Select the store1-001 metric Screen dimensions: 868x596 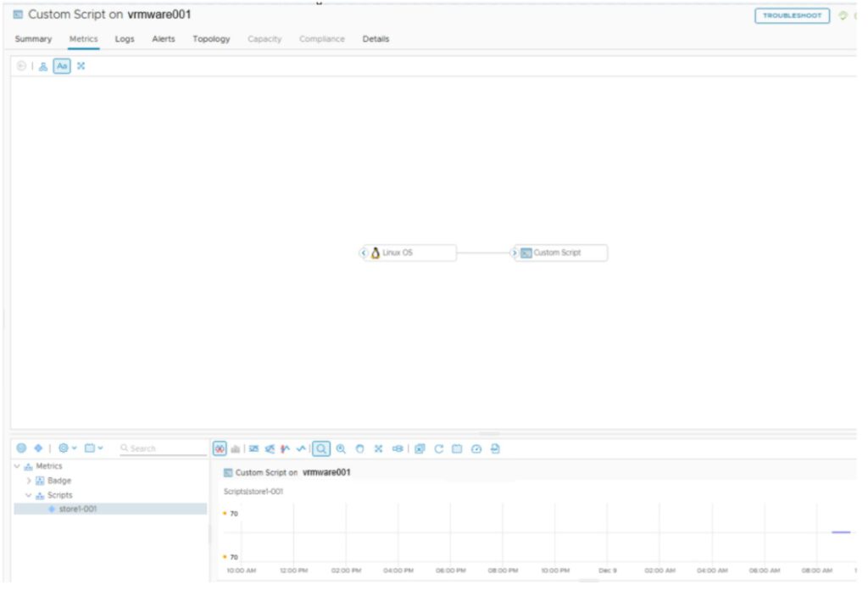(x=77, y=509)
